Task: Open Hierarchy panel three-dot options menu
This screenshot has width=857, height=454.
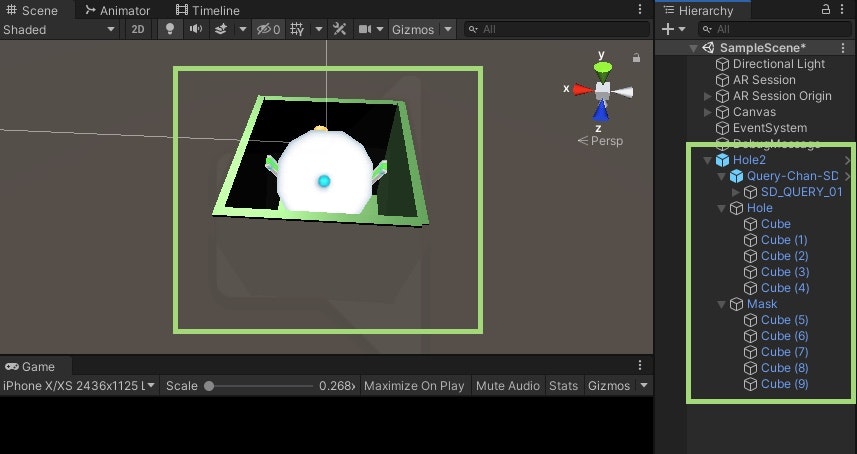Action: tap(844, 10)
